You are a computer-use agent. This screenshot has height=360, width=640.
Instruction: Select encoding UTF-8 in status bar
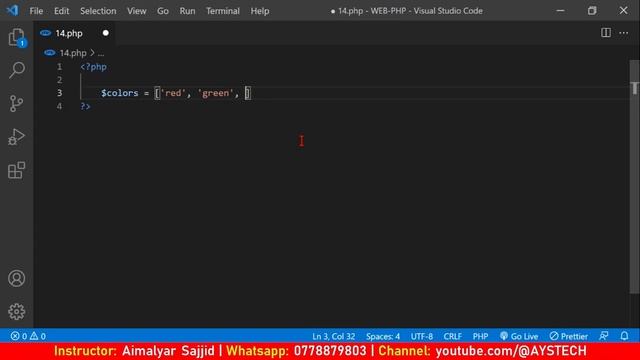click(x=422, y=336)
